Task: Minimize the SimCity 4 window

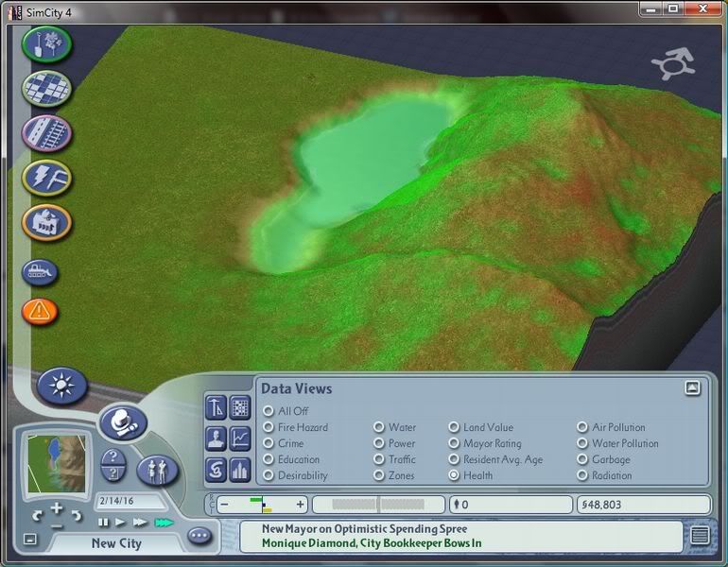Action: click(x=650, y=9)
